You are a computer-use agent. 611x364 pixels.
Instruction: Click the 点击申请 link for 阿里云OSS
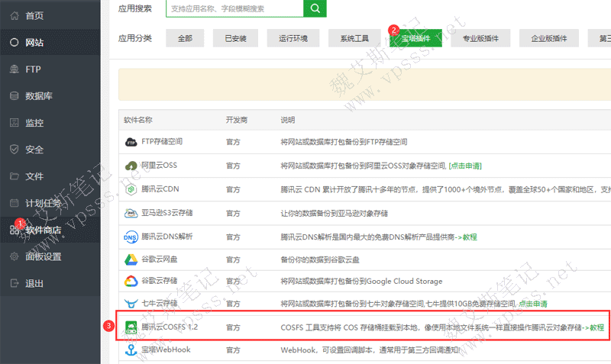[x=464, y=166]
